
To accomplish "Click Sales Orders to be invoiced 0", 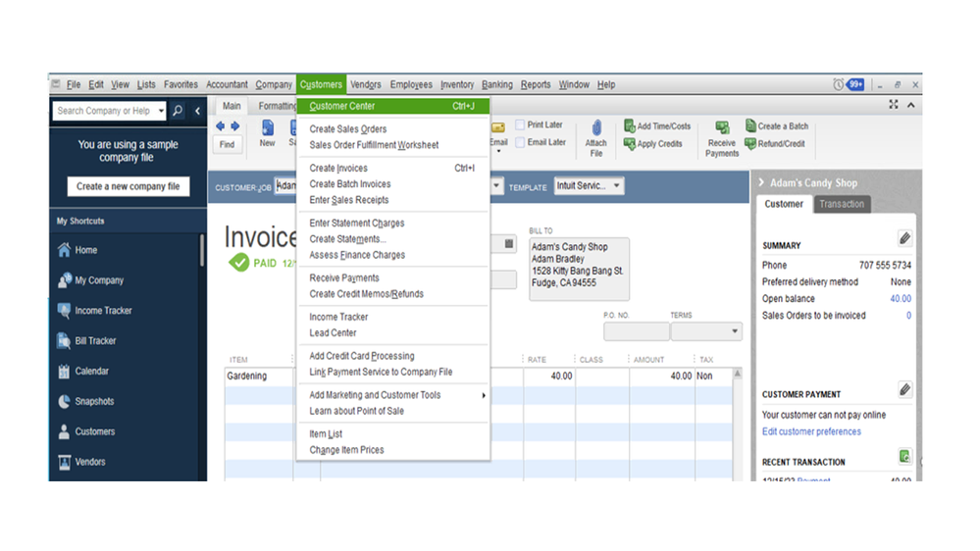I will coord(908,316).
